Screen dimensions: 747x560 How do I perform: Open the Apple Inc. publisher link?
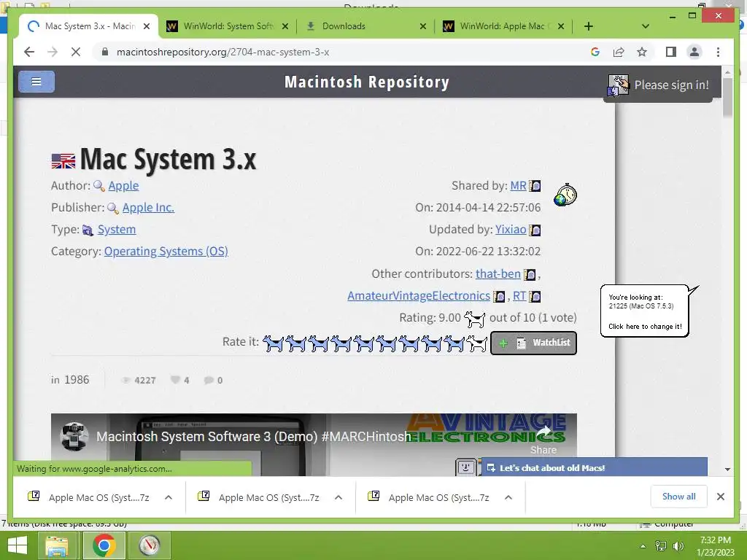tap(148, 208)
